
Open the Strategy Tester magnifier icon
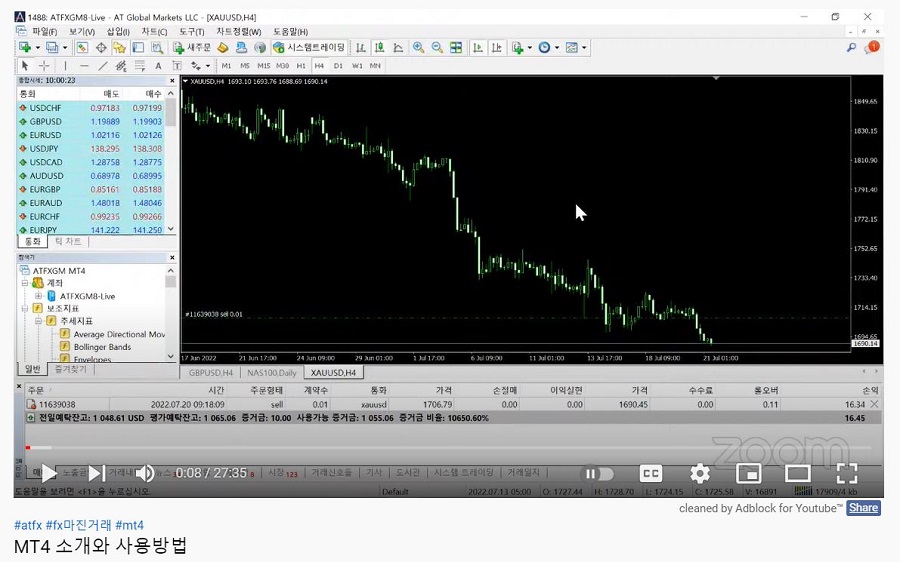tap(157, 48)
